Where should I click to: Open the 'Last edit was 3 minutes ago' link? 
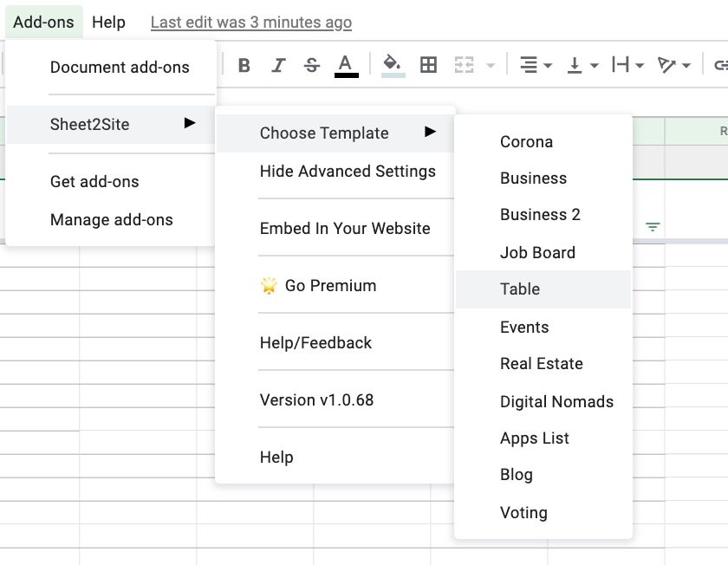tap(251, 23)
